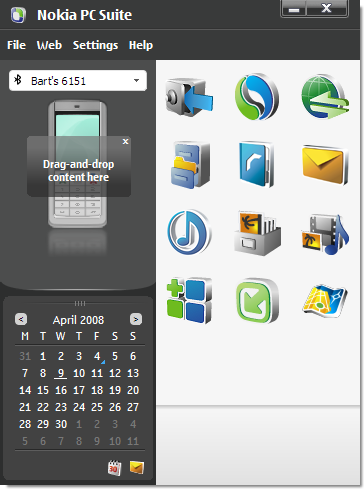364x489 pixels.
Task: Select April 13 in the calendar
Action: tap(133, 373)
